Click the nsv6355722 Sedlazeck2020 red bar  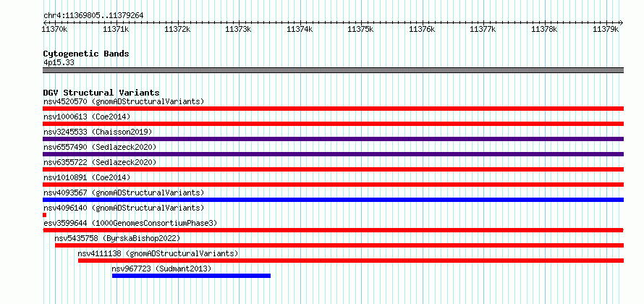point(333,169)
